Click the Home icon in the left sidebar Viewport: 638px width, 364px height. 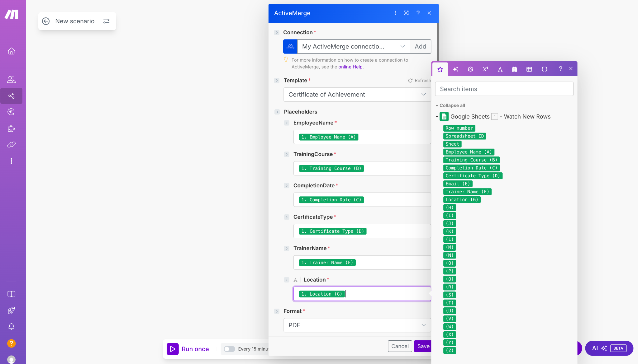click(x=12, y=51)
